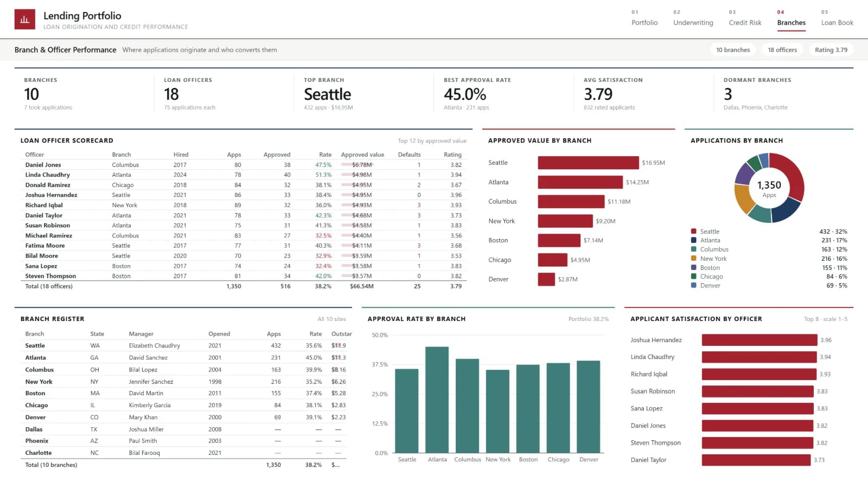Click the Lending Portfolio logo icon
Viewport: 868px width, 488px height.
pyautogui.click(x=25, y=20)
